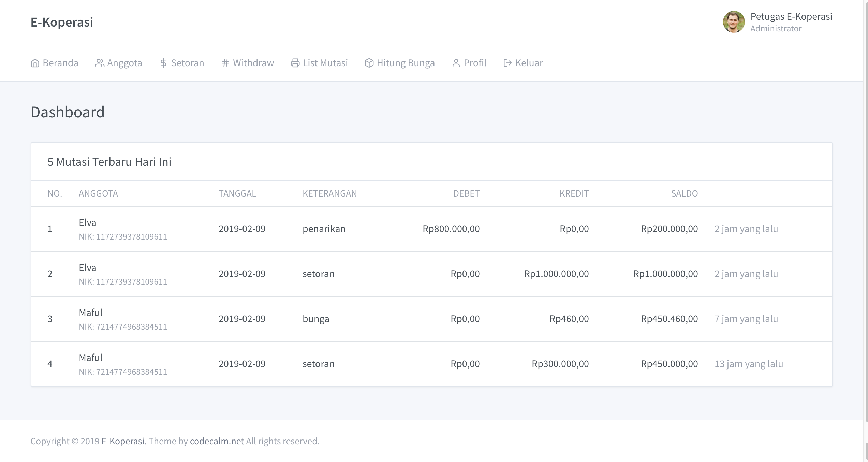Image resolution: width=868 pixels, height=462 pixels.
Task: Click the administrator avatar photo
Action: click(734, 22)
